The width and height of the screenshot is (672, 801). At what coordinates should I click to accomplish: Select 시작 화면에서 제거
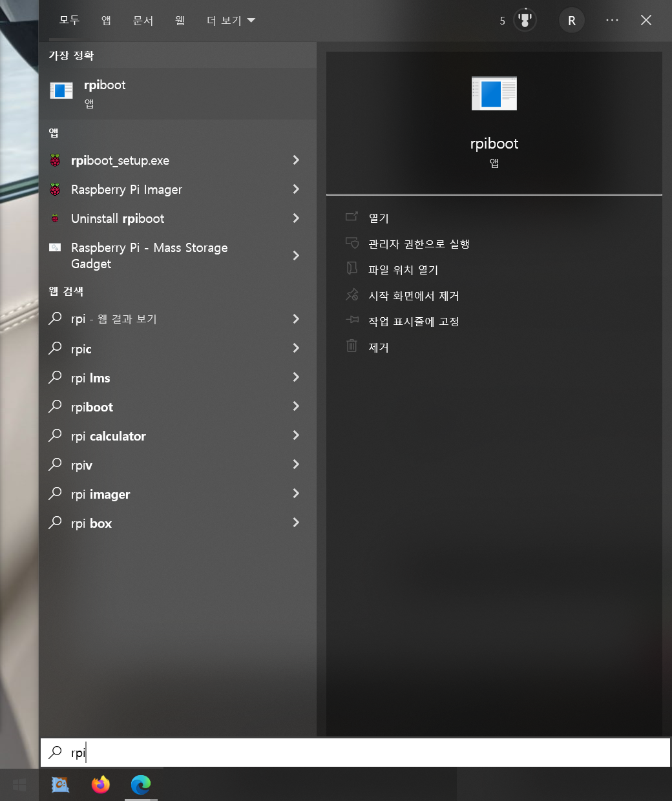[414, 296]
